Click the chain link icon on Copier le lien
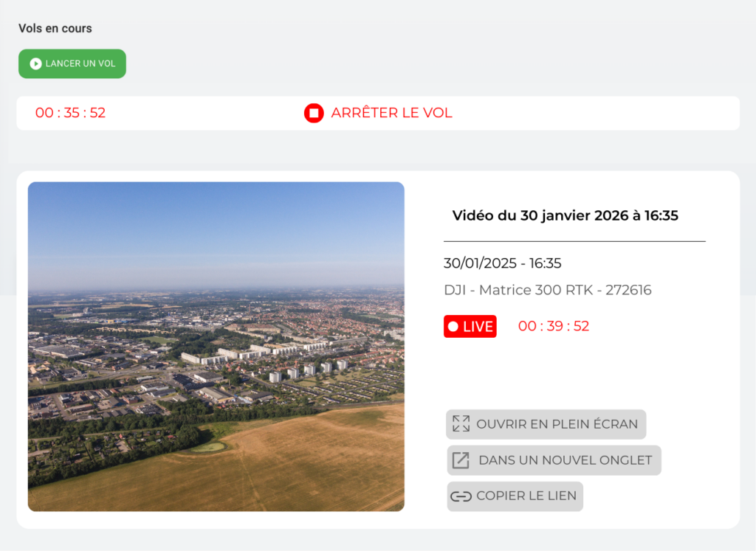This screenshot has height=551, width=756. 461,496
